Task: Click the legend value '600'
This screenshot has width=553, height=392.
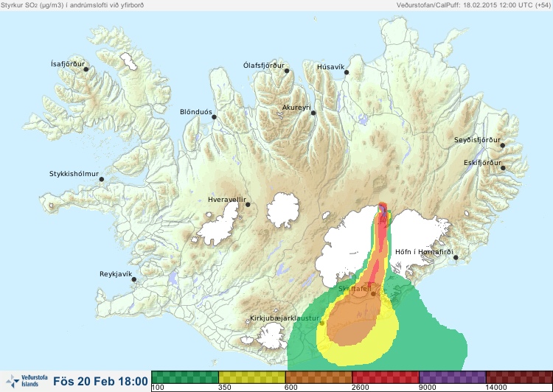Action: pyautogui.click(x=291, y=388)
